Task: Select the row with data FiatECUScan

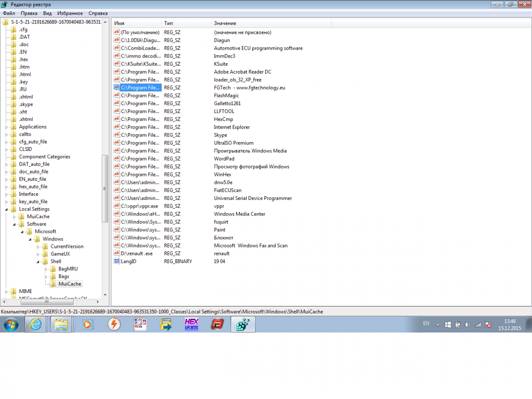Action: 227,190
